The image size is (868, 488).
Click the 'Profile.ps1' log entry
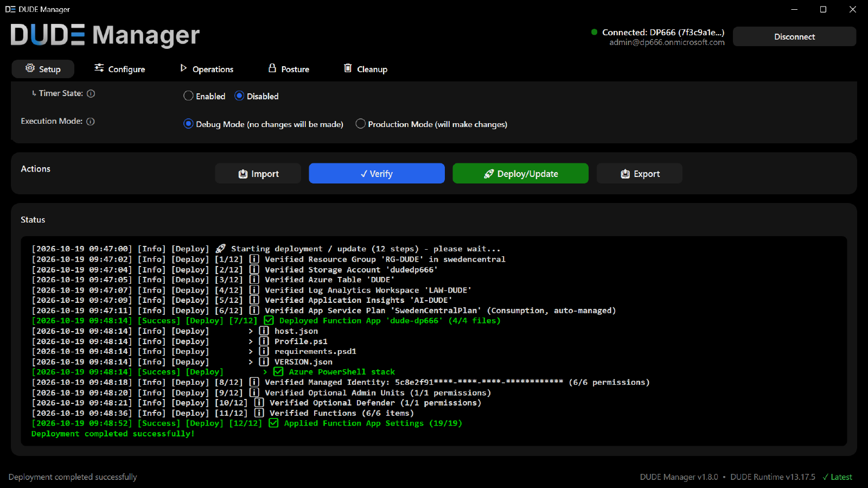click(x=301, y=341)
